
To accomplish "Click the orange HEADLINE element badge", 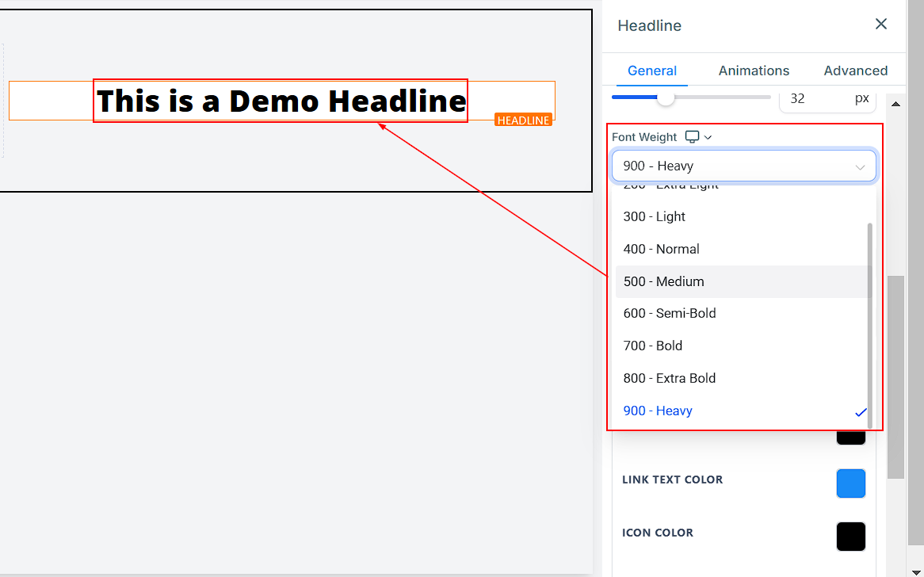I will (523, 120).
